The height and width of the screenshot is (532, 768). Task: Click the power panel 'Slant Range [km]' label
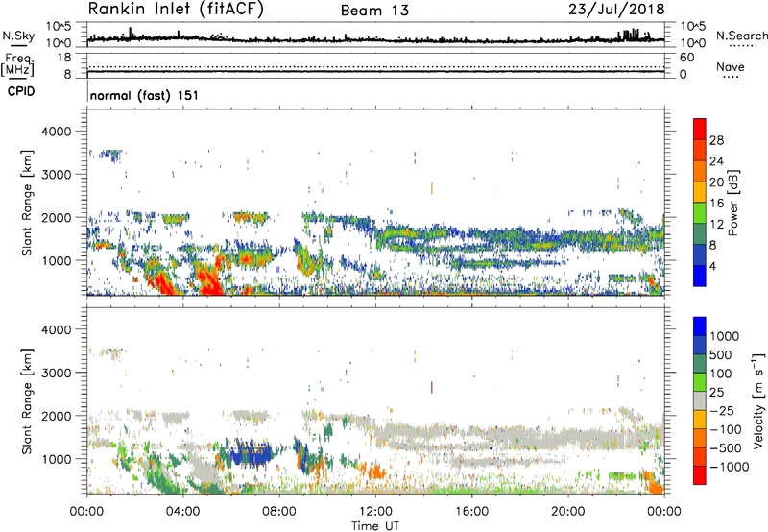click(27, 203)
